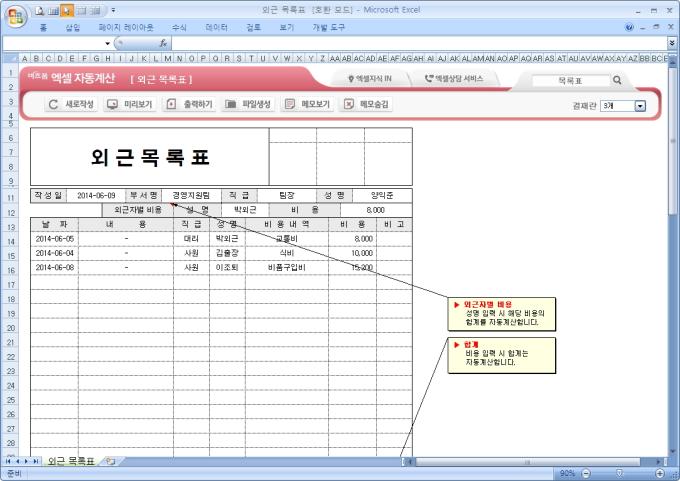Image resolution: width=680 pixels, height=481 pixels.
Task: Click the highlighted orange cursor icon in quick access toolbar
Action: (67, 10)
